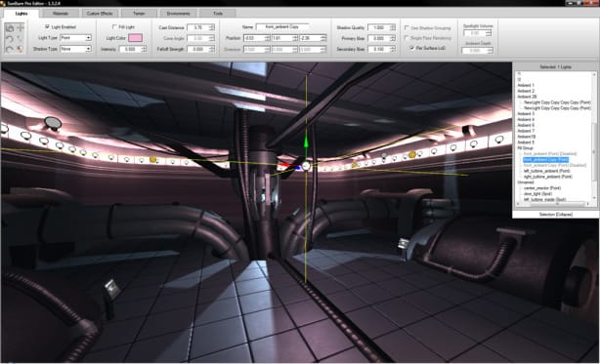
Task: Select door_light (Spot) in the list
Action: point(537,194)
